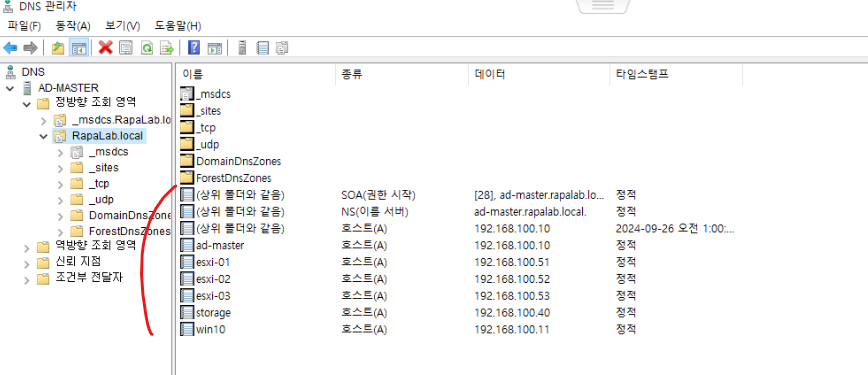
Task: Expand the _tcp tree node
Action: tap(60, 184)
